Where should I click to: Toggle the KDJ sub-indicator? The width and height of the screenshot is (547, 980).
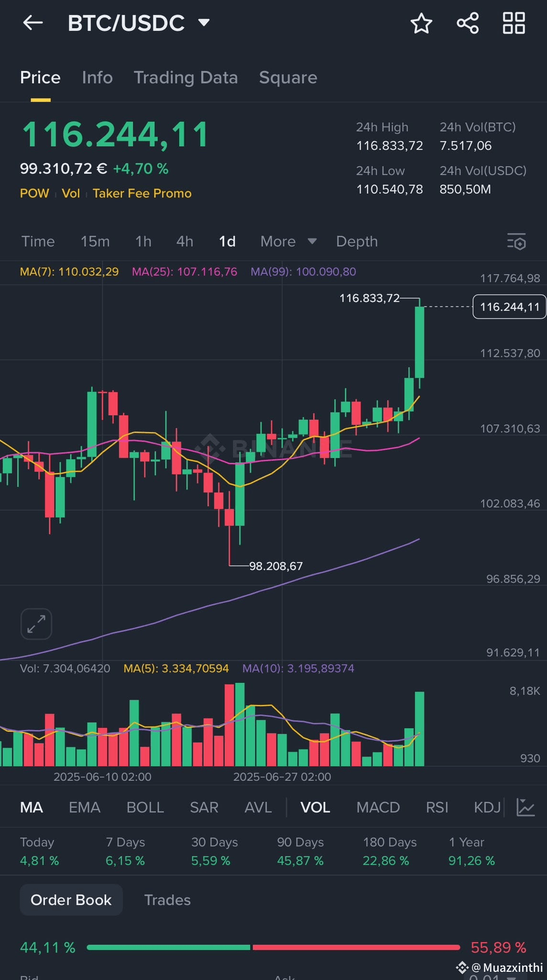[487, 807]
